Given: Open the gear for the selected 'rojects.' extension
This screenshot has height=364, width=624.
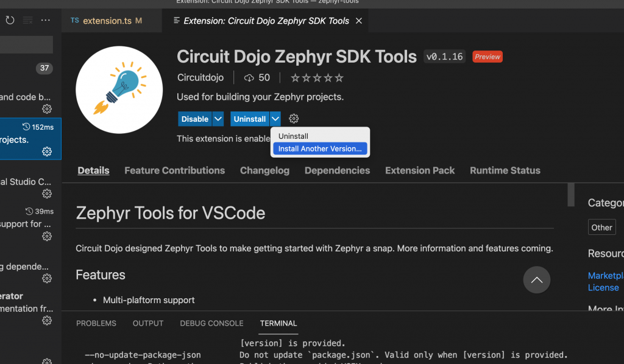Looking at the screenshot, I should (x=47, y=152).
